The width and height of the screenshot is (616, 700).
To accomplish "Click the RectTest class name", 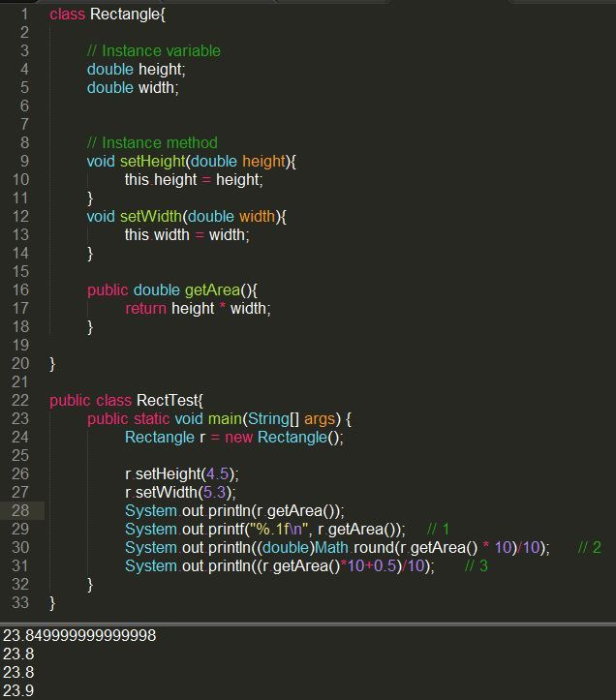I will pos(167,401).
